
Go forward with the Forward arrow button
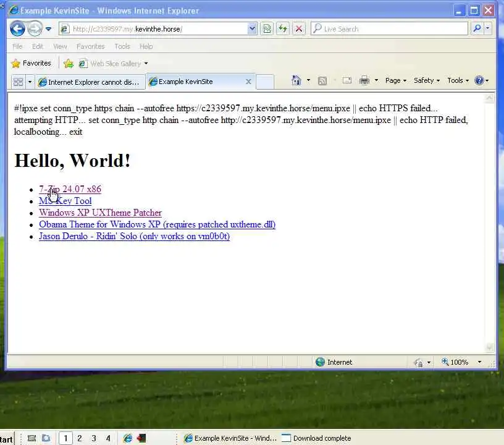[35, 28]
